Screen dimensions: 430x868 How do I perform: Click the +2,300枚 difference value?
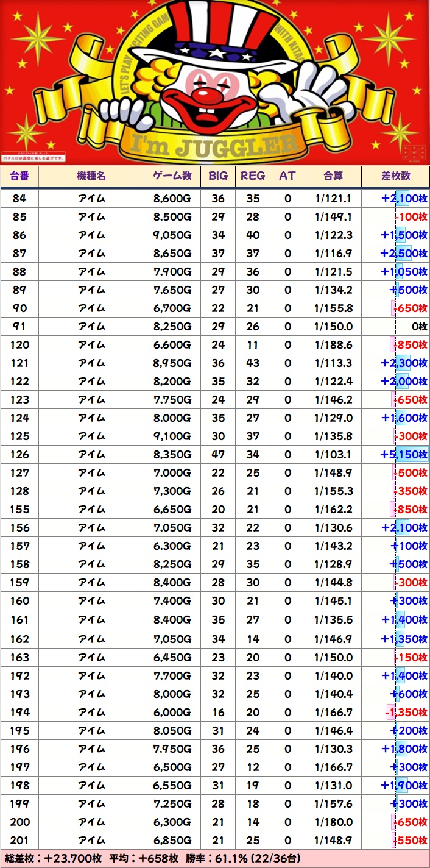[x=404, y=363]
